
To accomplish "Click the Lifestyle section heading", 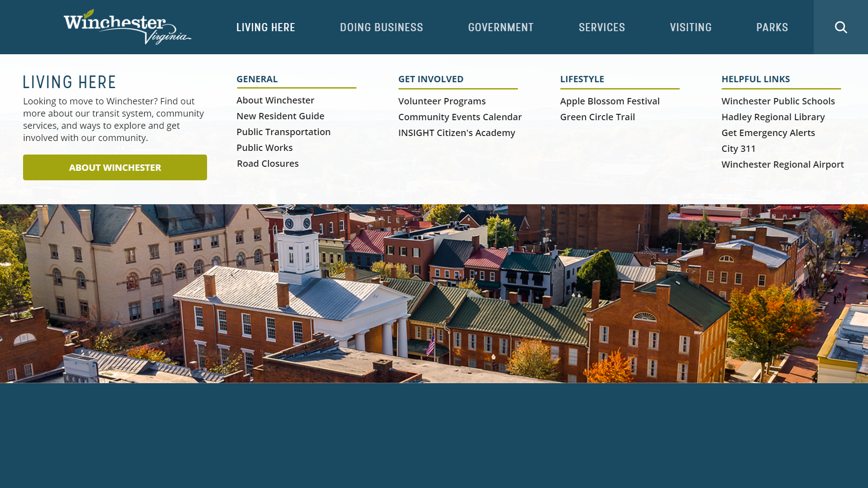I will pos(582,79).
